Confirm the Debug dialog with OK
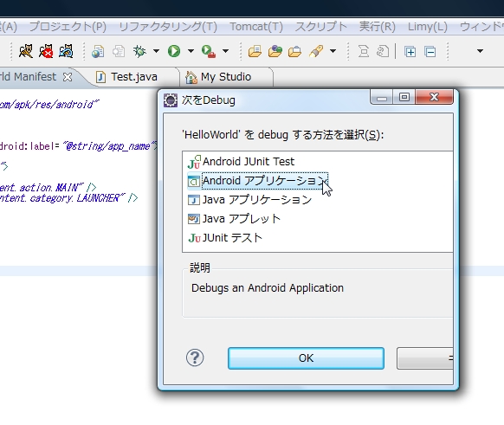The width and height of the screenshot is (504, 425). [x=306, y=358]
